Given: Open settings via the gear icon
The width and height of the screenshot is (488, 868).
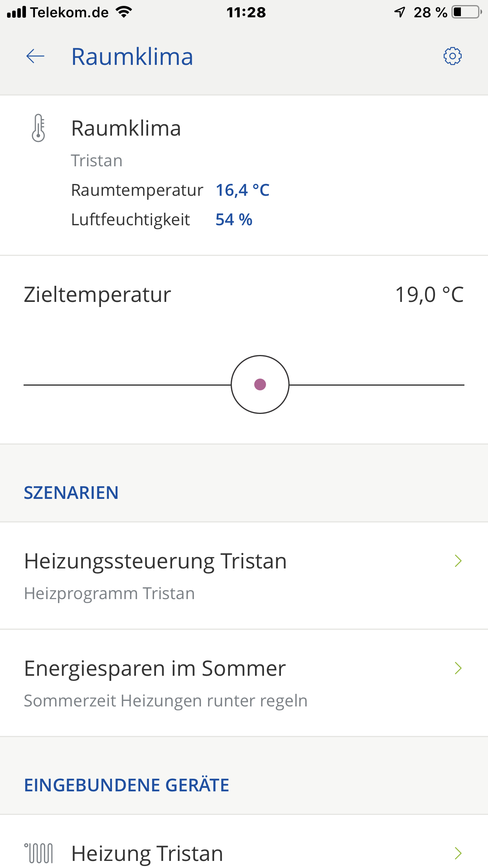Looking at the screenshot, I should click(452, 56).
